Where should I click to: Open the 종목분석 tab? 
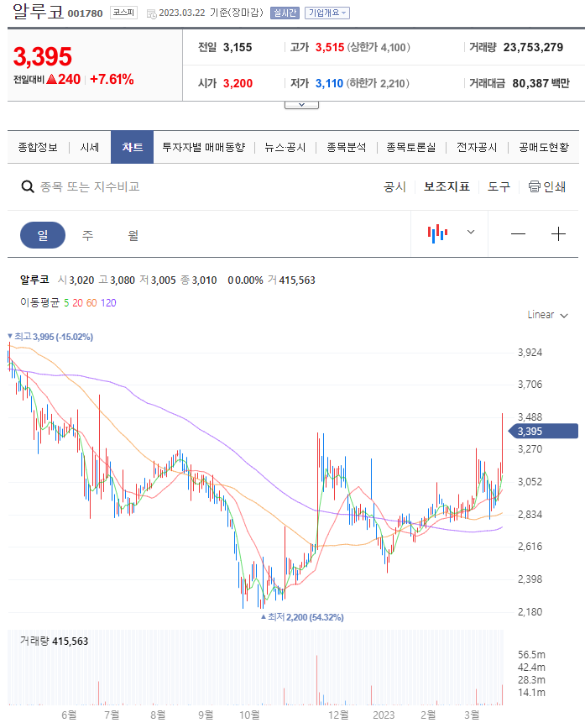click(346, 147)
